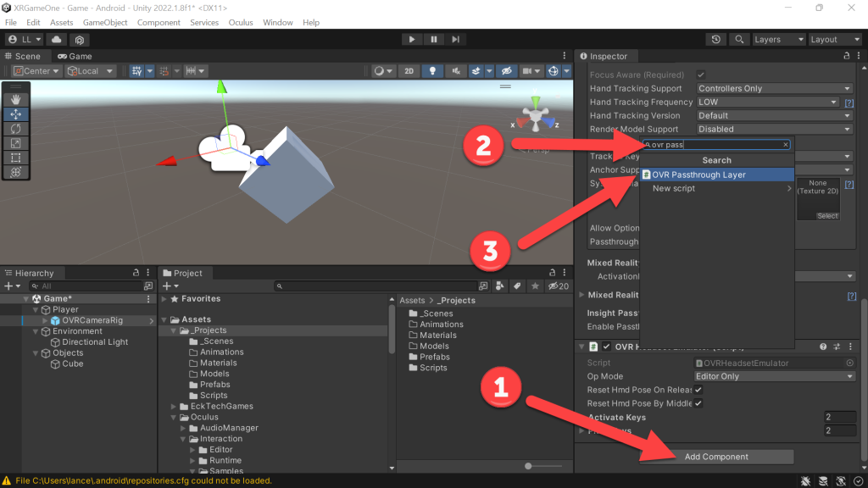Click the Pause button
The image size is (868, 488).
[433, 39]
